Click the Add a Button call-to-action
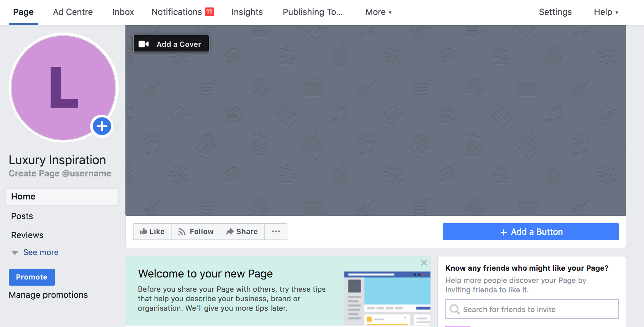This screenshot has height=327, width=644. pos(531,232)
